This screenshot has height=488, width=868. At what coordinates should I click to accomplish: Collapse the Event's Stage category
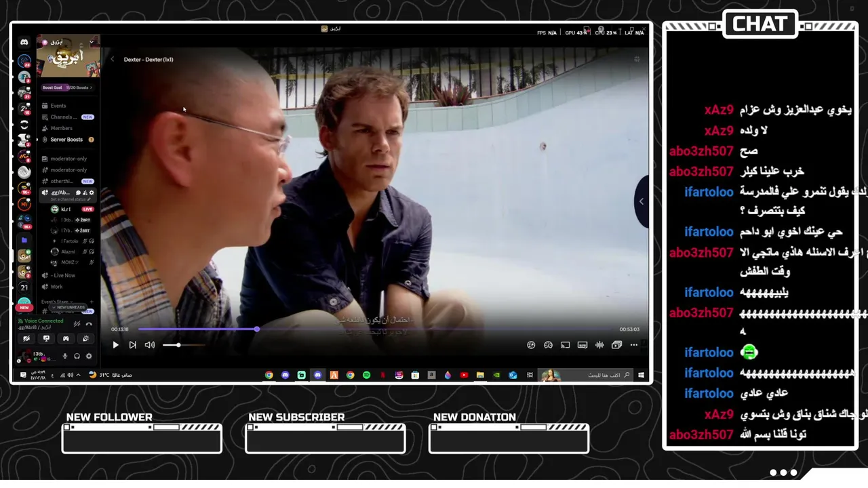tap(56, 302)
